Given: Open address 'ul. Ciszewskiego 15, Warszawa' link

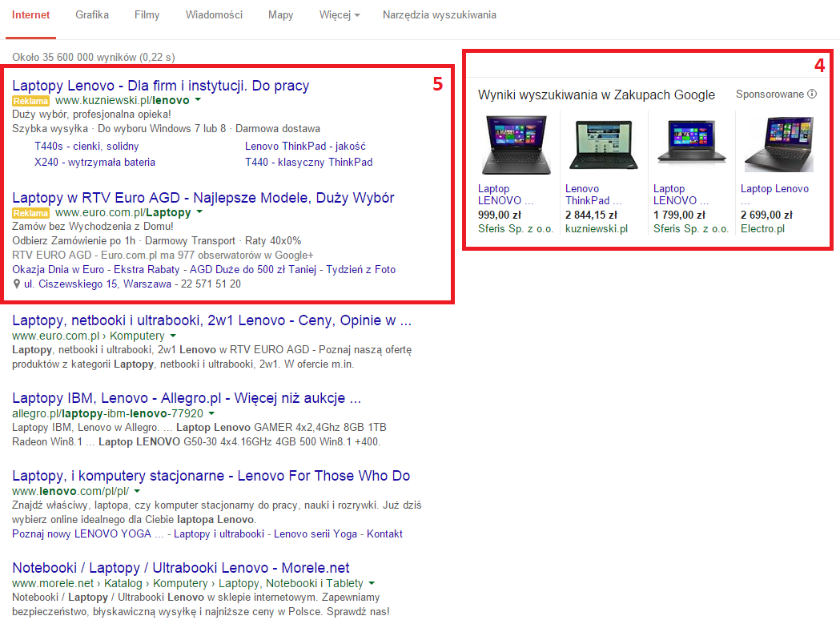Looking at the screenshot, I should pyautogui.click(x=98, y=284).
